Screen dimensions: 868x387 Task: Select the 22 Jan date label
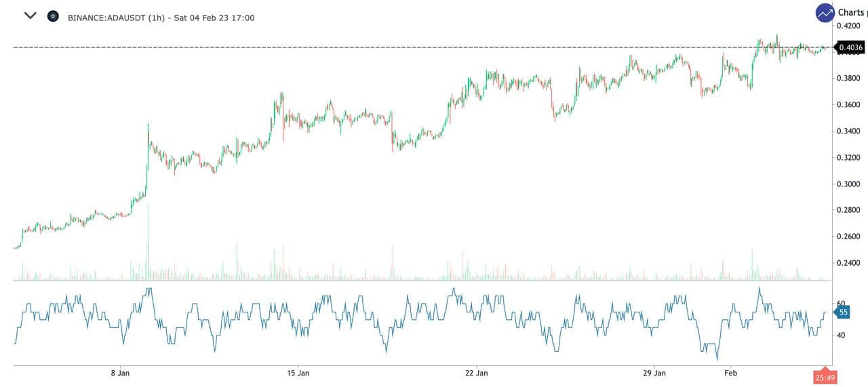477,373
